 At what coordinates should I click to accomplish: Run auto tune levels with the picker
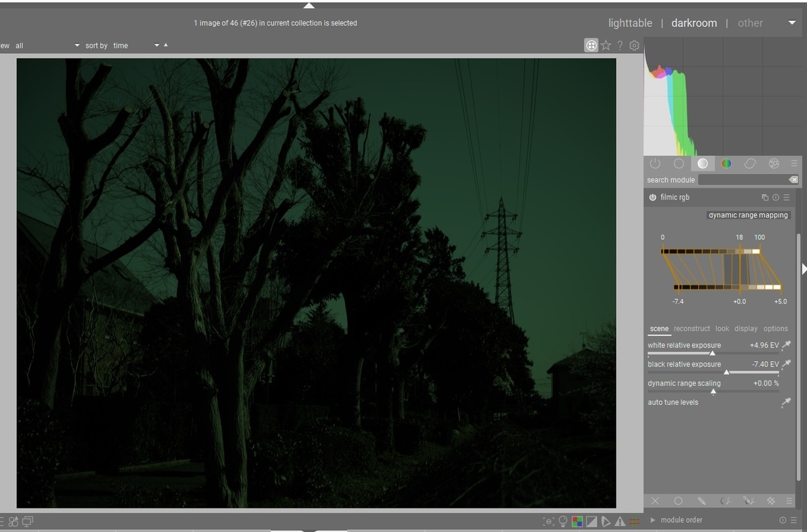(x=785, y=402)
